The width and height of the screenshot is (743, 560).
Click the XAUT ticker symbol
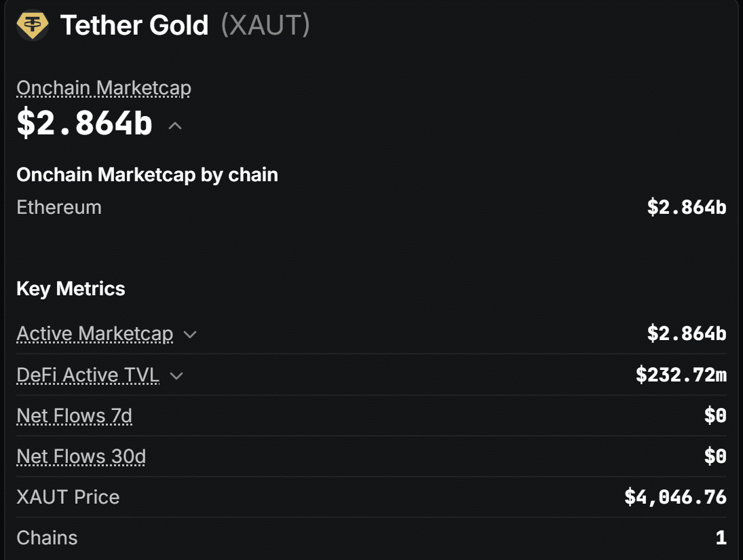265,25
